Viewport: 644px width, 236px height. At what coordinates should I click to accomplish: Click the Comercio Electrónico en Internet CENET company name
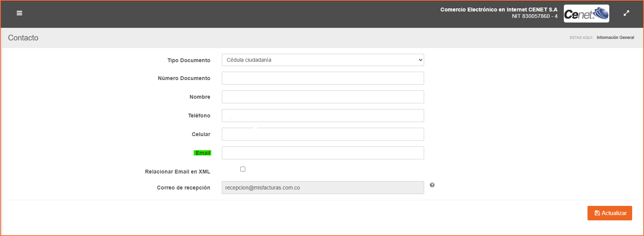[x=499, y=10]
